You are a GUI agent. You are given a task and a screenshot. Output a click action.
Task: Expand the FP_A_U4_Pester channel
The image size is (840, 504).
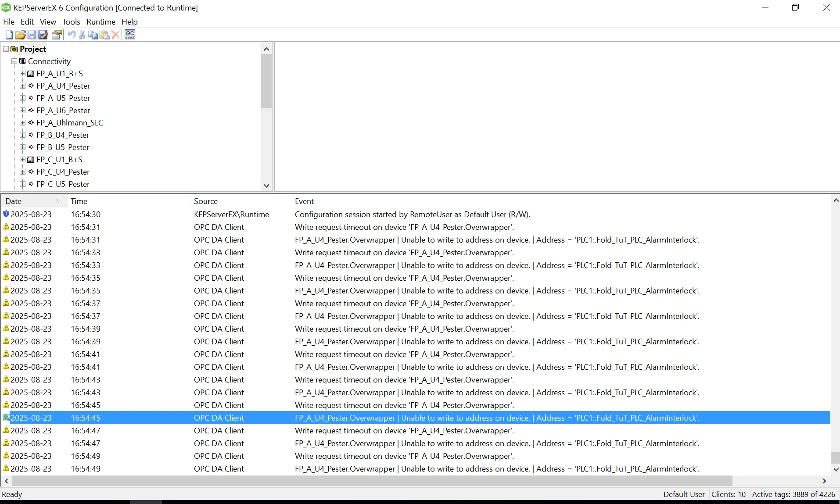22,86
